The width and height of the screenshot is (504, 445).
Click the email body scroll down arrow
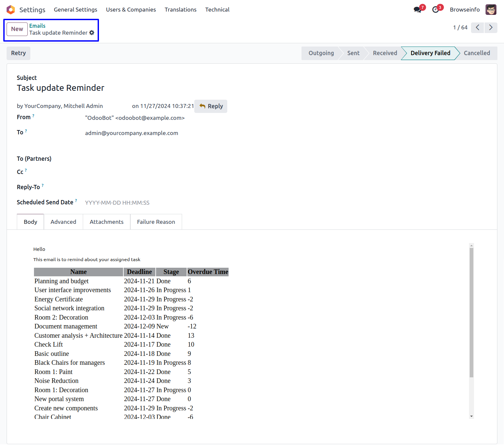(471, 416)
